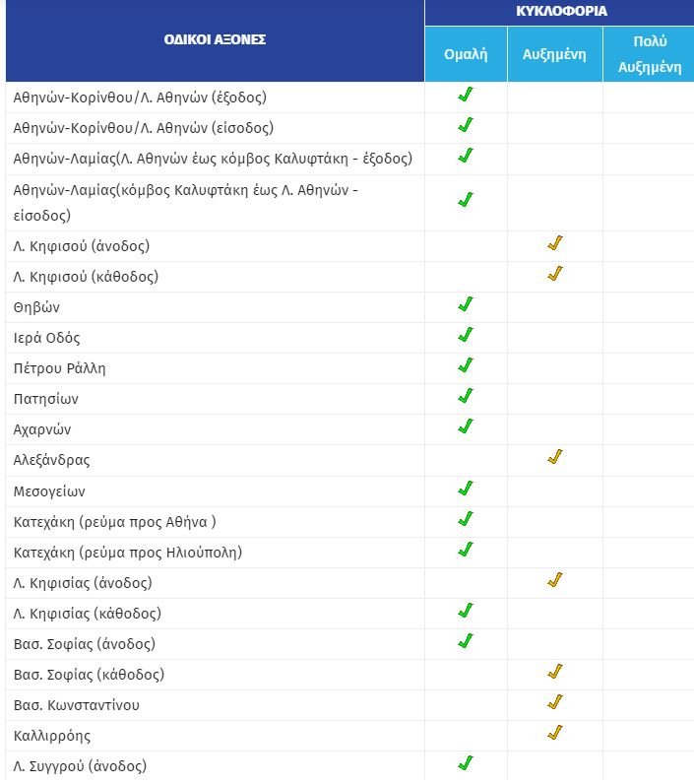694x784 pixels.
Task: Click yellow checkmark for Λ. Κηφισίας (άνοδος)
Action: [x=554, y=579]
